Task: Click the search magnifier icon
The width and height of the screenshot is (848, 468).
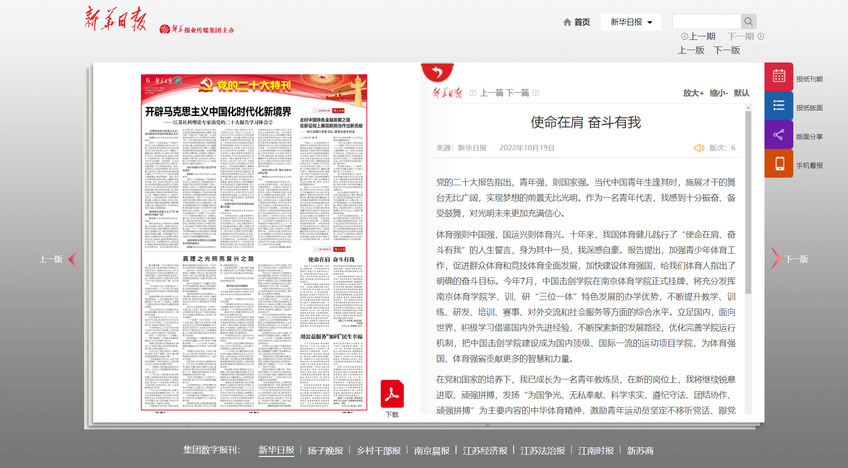Action: (748, 22)
